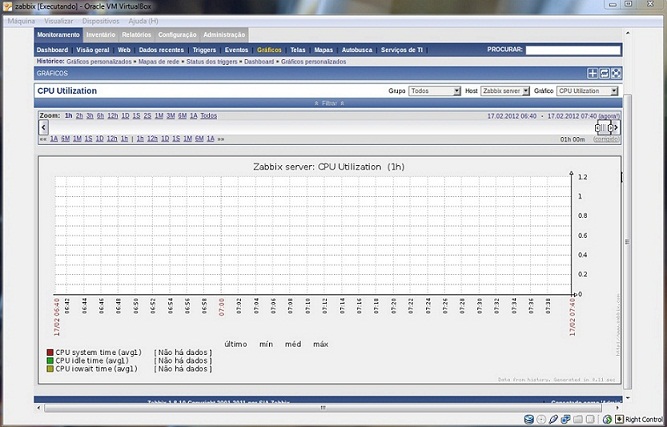Switch to the Relatórios tab
This screenshot has height=427, width=667.
[x=137, y=35]
